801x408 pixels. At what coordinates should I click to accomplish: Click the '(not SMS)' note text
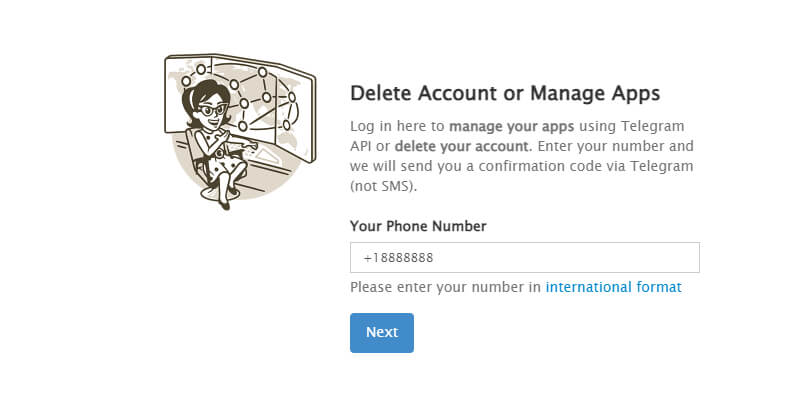pos(384,186)
